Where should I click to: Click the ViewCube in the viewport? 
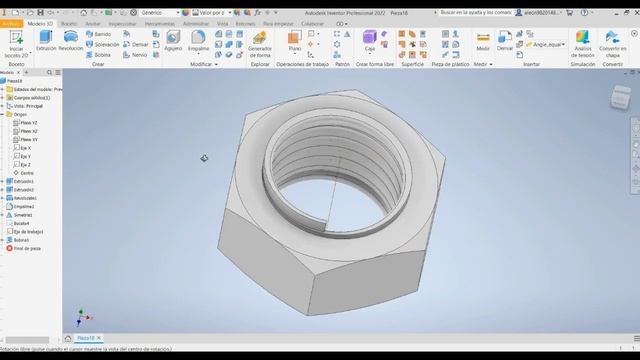click(620, 97)
